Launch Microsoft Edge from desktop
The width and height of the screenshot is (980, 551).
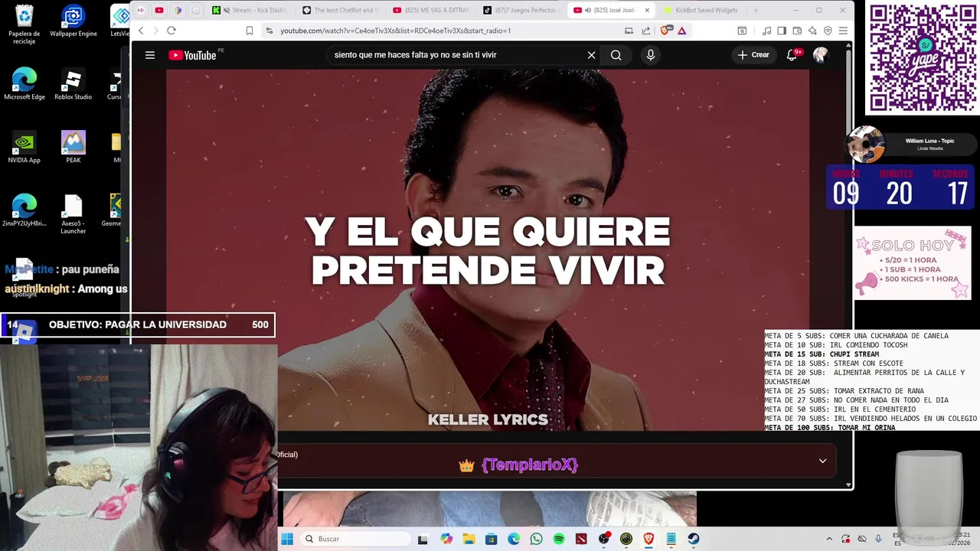click(24, 84)
